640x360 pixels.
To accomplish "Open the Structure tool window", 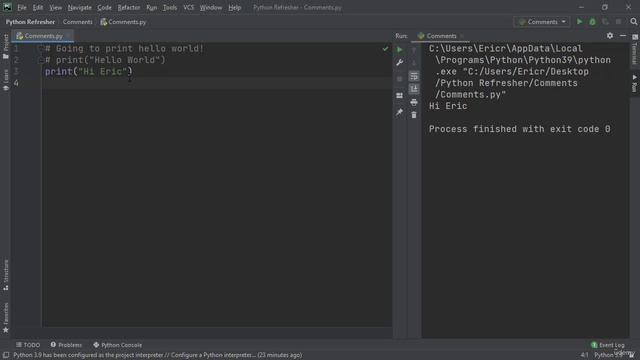I will (x=6, y=275).
